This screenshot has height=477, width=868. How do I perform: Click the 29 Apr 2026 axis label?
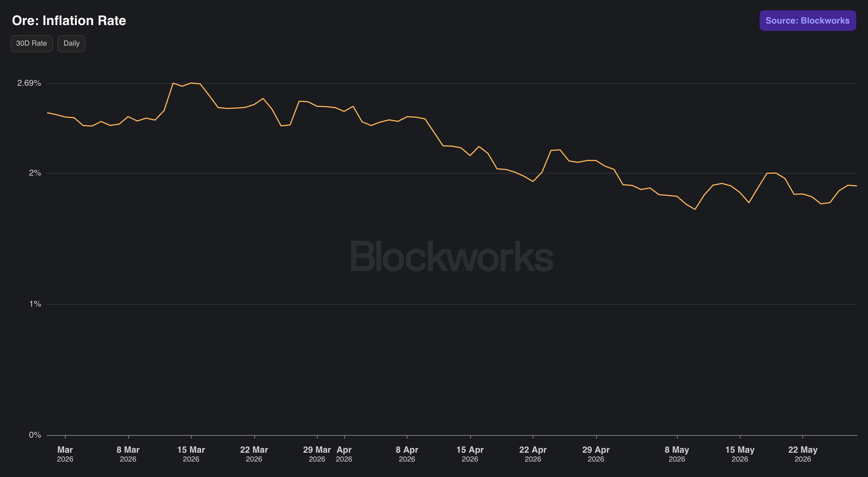coord(596,454)
